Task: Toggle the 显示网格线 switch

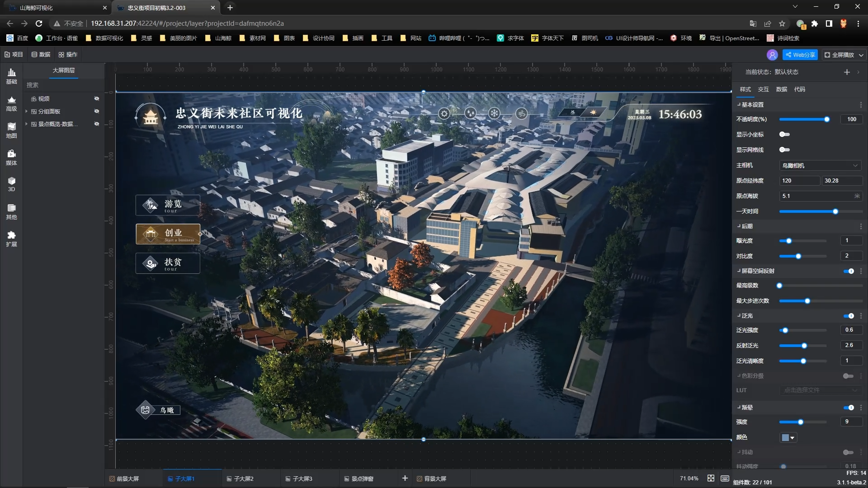Action: (784, 150)
